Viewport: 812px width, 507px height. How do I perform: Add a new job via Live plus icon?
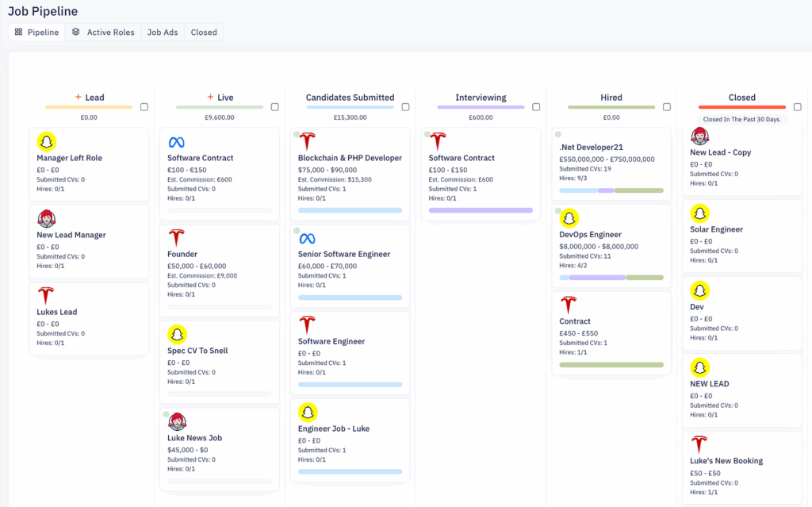[210, 98]
